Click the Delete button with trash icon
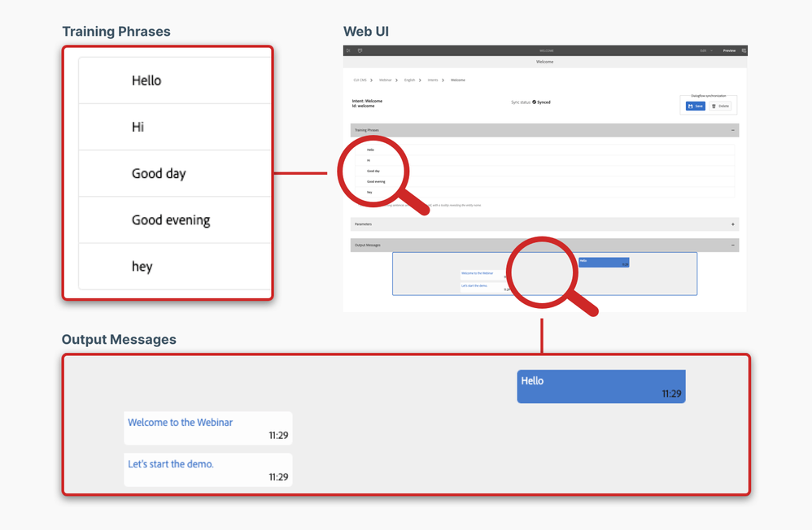This screenshot has width=812, height=530. pyautogui.click(x=720, y=106)
